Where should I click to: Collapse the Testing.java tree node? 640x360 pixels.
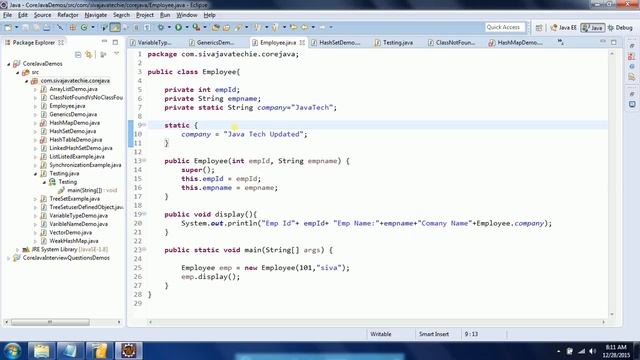[x=36, y=174]
